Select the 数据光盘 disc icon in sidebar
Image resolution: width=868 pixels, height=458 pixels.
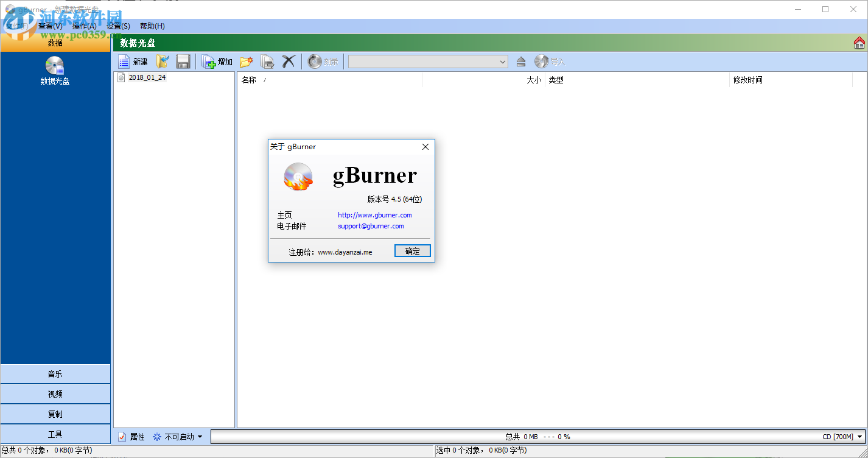pyautogui.click(x=55, y=65)
